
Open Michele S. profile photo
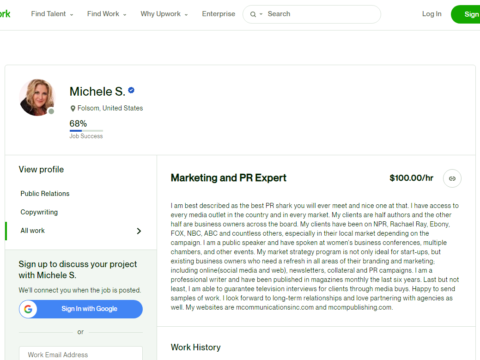[37, 97]
